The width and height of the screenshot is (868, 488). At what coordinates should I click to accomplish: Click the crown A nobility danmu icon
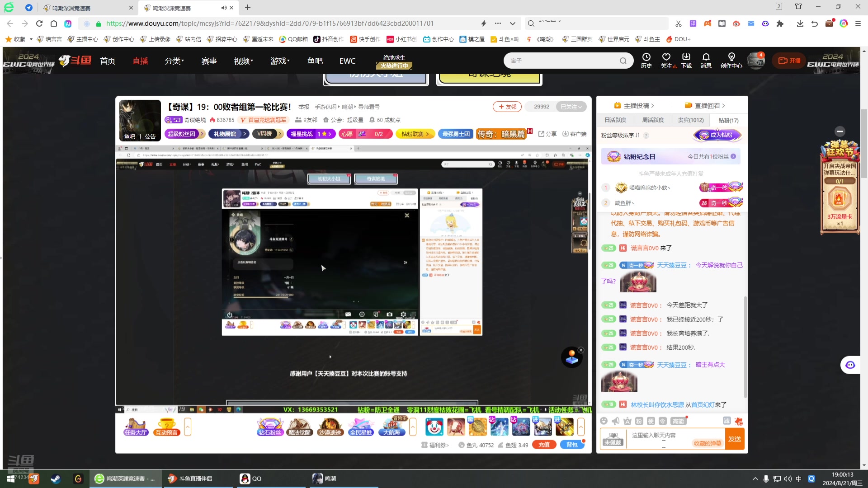click(627, 421)
